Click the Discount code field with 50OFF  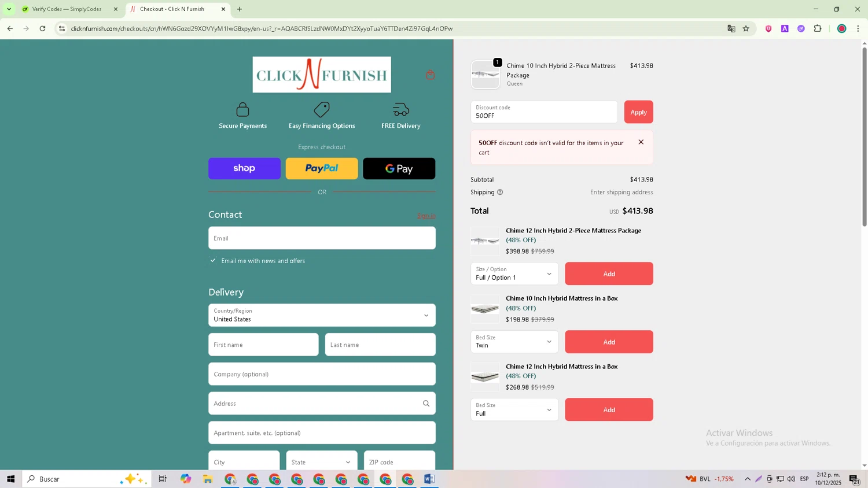point(544,112)
